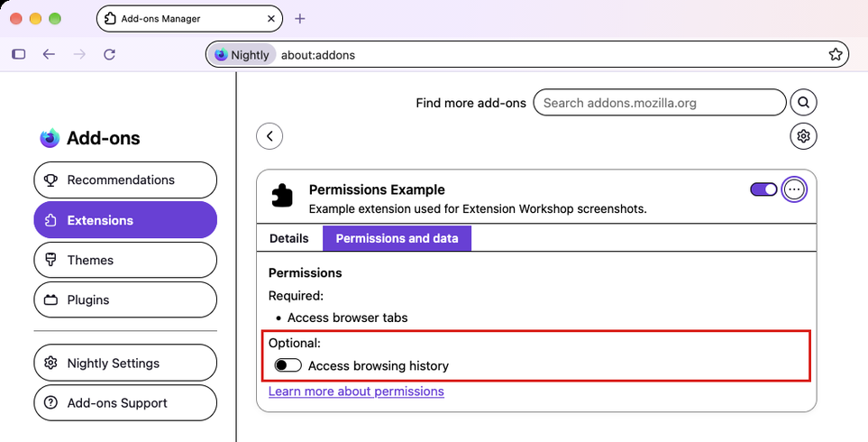Screen dimensions: 868x442
Task: Close the Add-ons Manager tab
Action: pos(271,19)
